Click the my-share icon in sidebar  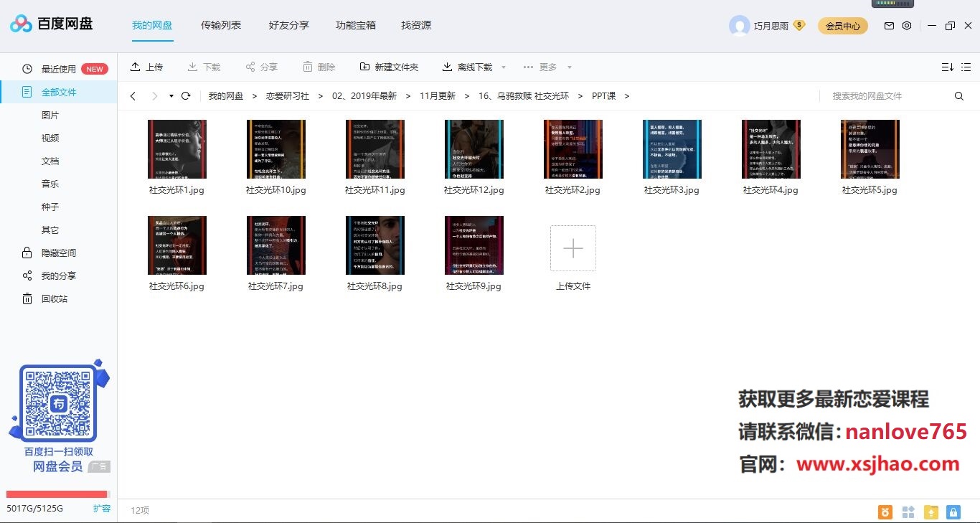coord(27,275)
